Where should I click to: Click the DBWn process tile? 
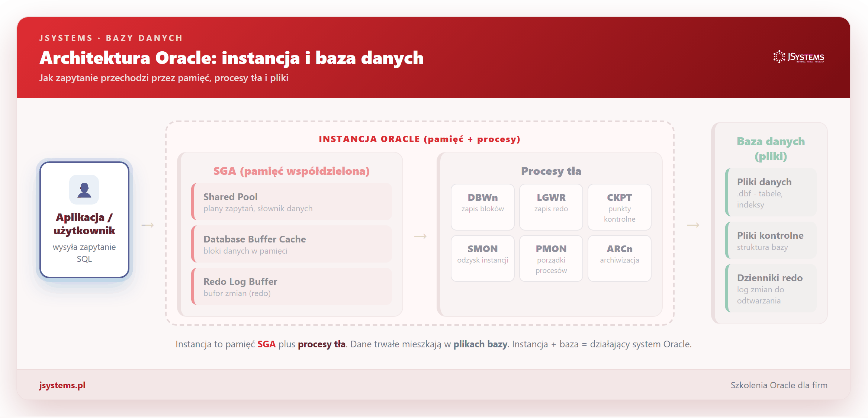[483, 207]
